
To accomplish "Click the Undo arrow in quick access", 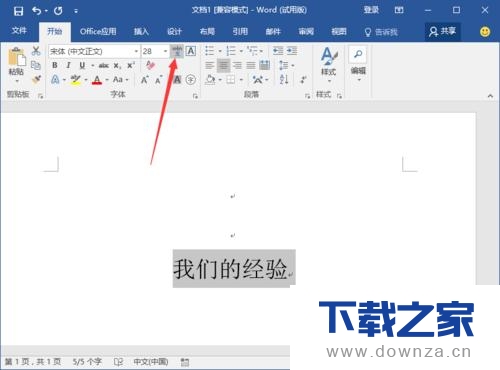I will pyautogui.click(x=37, y=11).
